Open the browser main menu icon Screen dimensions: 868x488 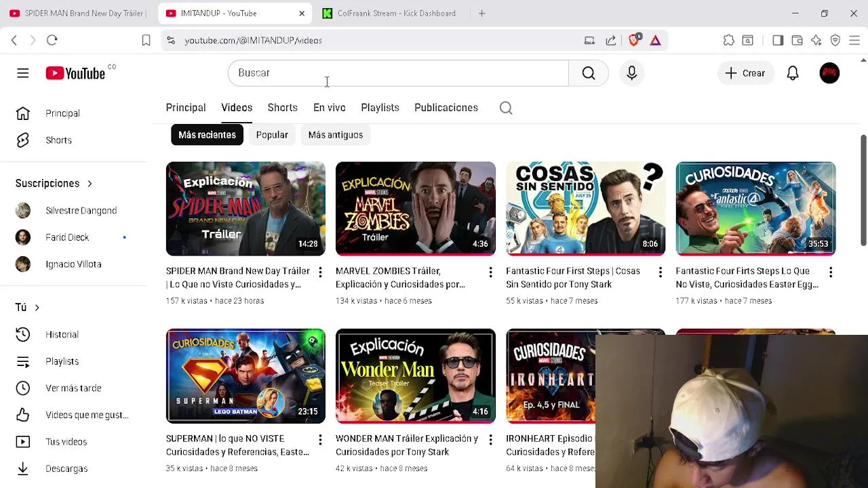[854, 41]
